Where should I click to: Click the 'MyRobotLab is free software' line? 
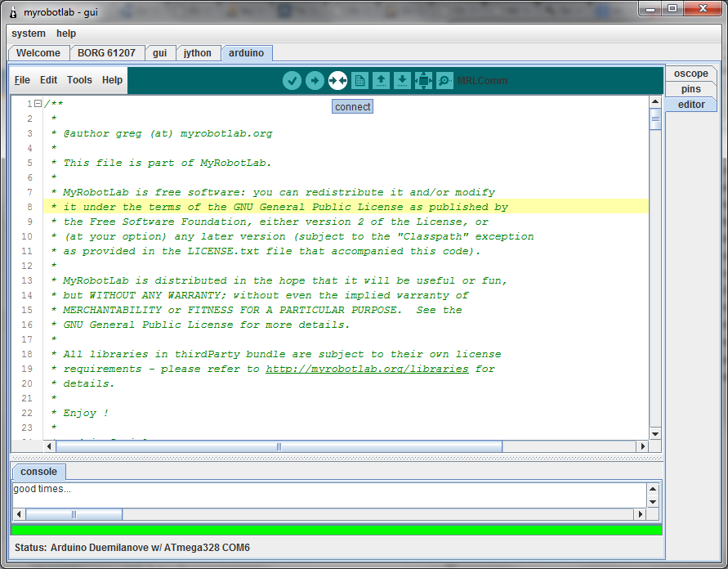coord(273,192)
